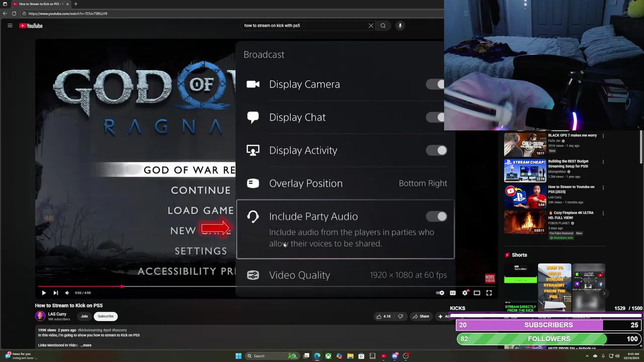Open the player settings gear

click(x=465, y=293)
